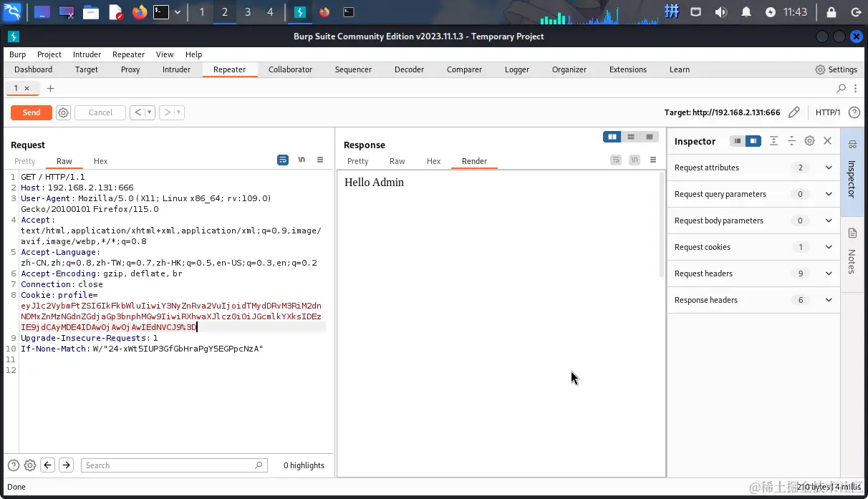The width and height of the screenshot is (868, 499).
Task: Open the Project menu
Action: pyautogui.click(x=49, y=54)
